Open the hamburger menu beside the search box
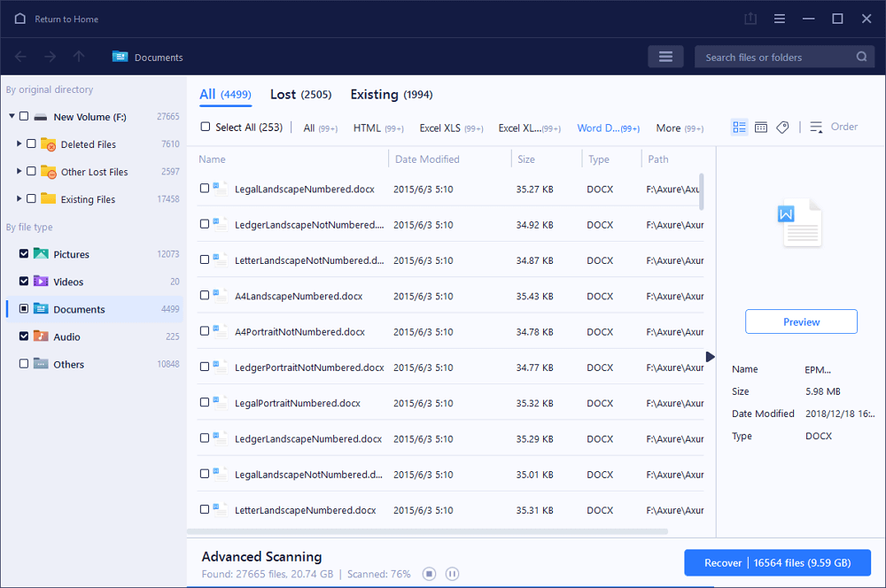The width and height of the screenshot is (886, 588). point(665,56)
